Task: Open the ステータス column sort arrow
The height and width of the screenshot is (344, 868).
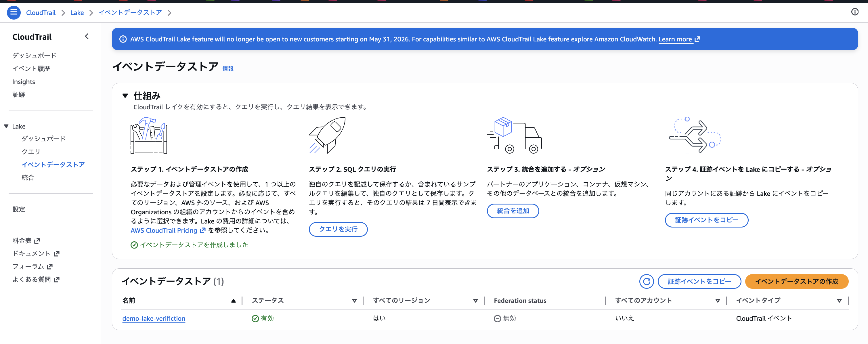Action: 354,301
